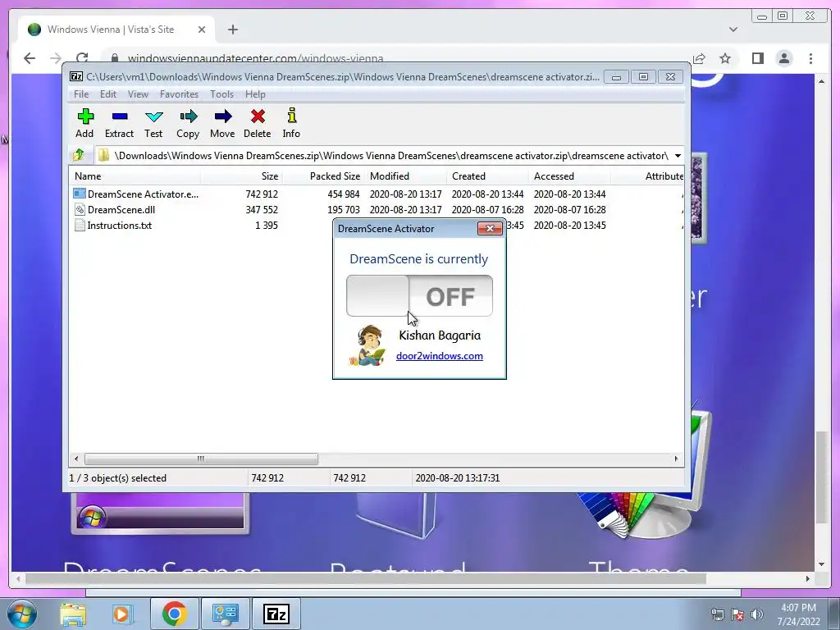Click the red Delete toolbar icon

point(258,116)
